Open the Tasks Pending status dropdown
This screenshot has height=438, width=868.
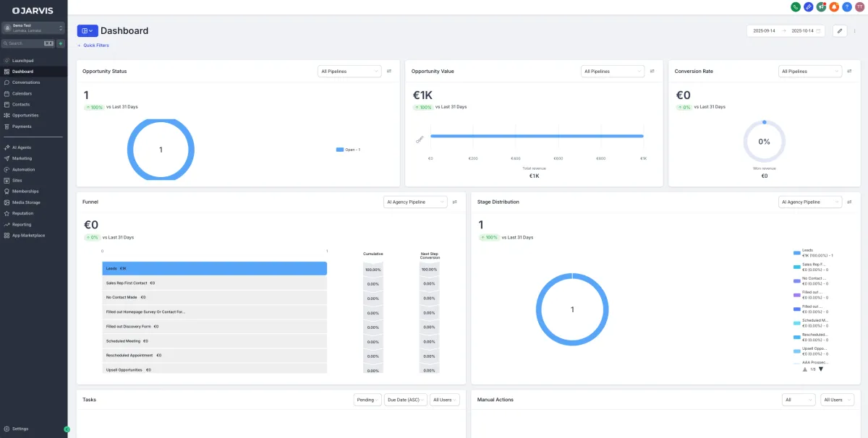[x=367, y=400]
